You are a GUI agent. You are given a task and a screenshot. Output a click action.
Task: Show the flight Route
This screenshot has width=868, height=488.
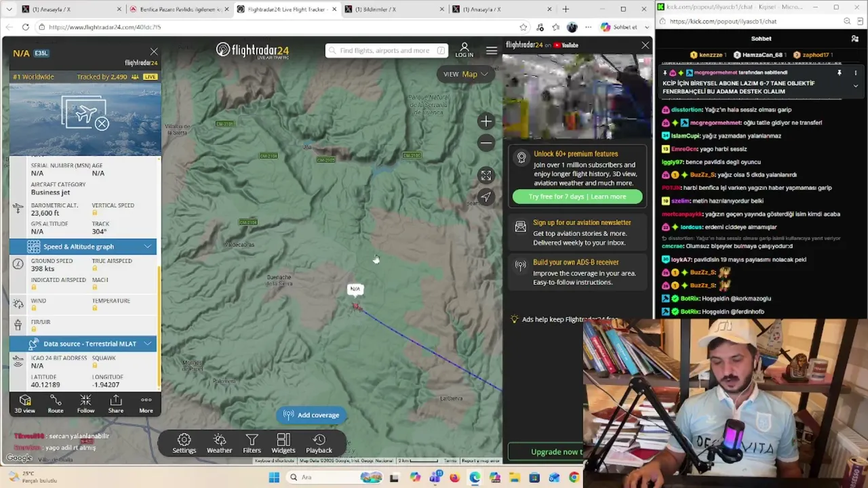pos(56,404)
